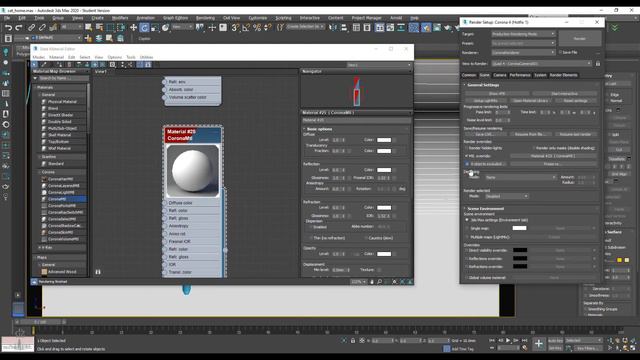This screenshot has height=360, width=640.
Task: Click the large Render button
Action: (x=580, y=38)
